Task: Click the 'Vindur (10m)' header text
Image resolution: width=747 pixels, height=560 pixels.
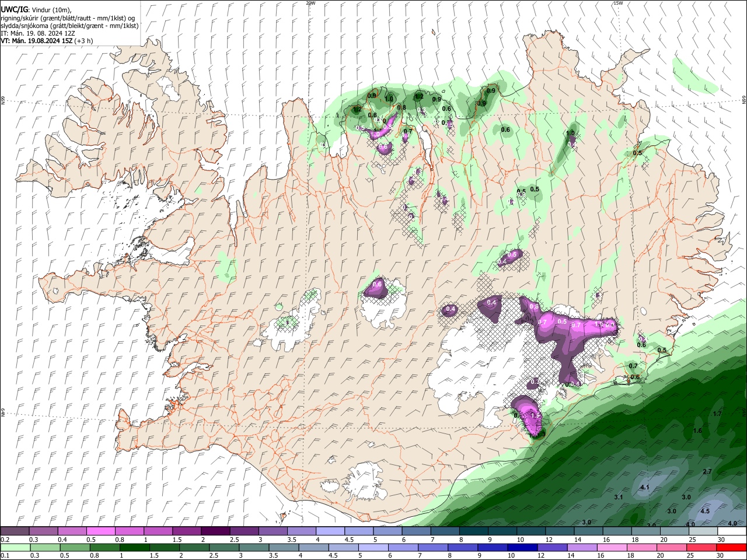Action: (x=51, y=10)
